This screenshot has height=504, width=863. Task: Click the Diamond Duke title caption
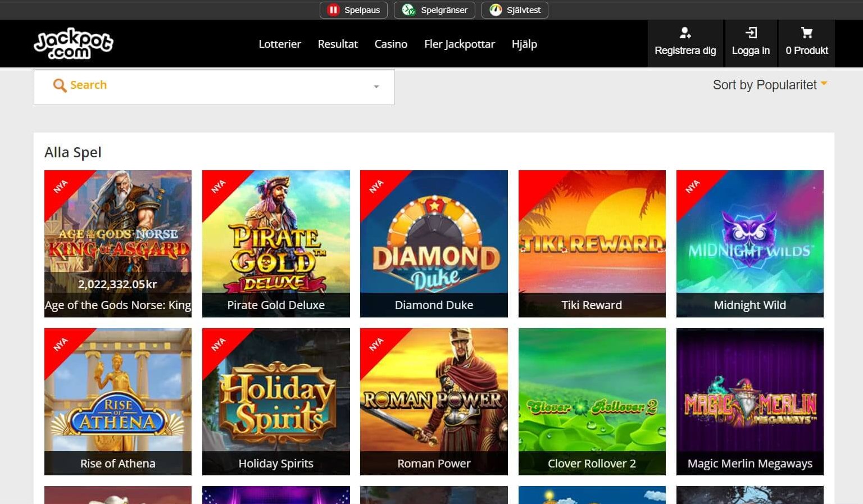point(434,305)
